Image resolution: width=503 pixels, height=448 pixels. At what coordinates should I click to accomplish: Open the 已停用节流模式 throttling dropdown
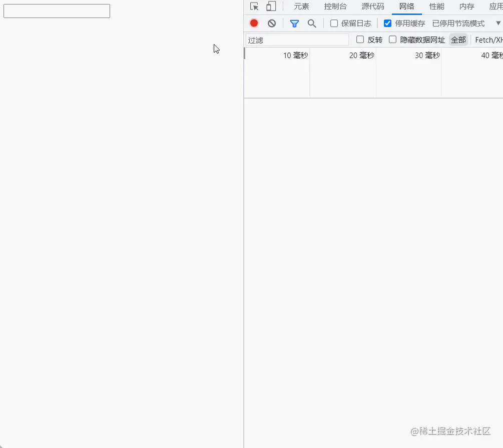[x=457, y=23]
